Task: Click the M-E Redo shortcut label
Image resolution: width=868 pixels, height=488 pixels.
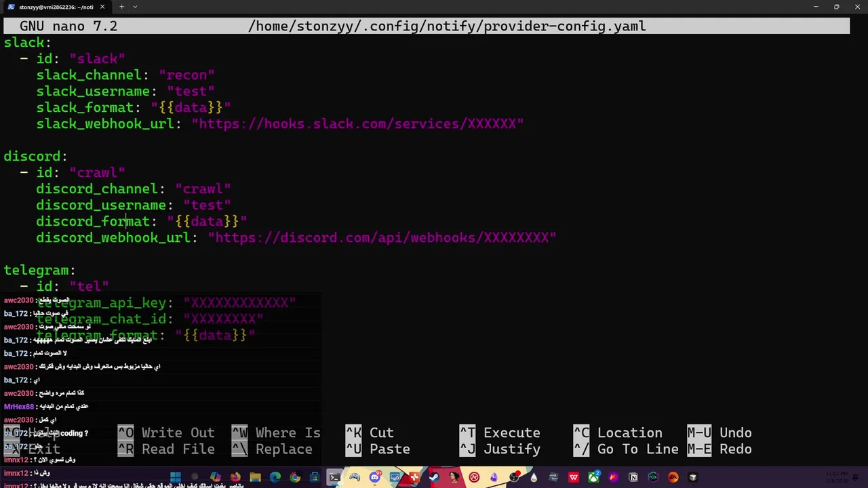Action: pos(719,449)
